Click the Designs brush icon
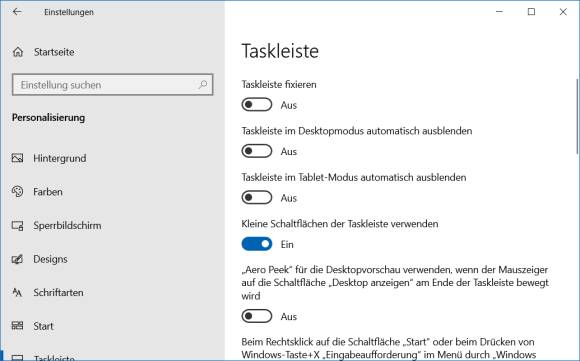The width and height of the screenshot is (580, 361). 17,259
